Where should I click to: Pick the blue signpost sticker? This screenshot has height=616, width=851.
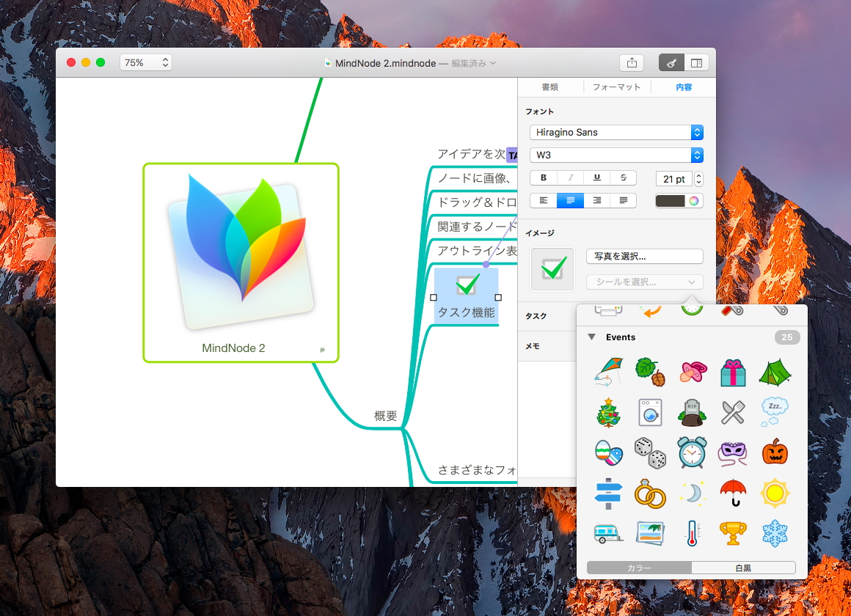(608, 494)
